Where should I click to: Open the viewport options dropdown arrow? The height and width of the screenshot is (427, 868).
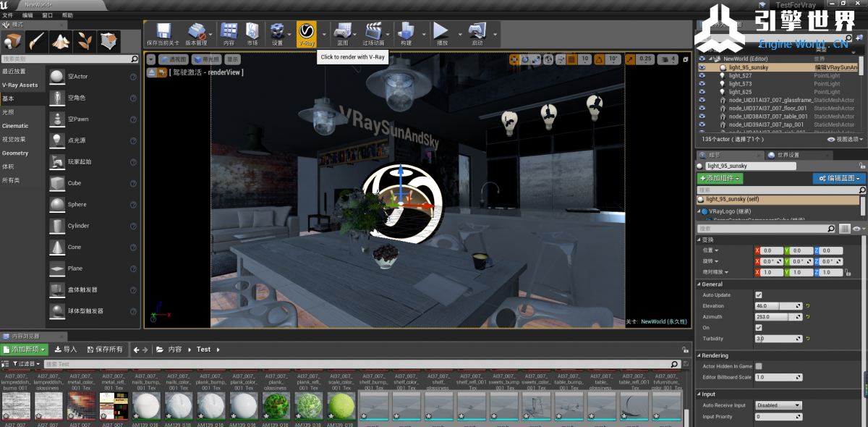(x=151, y=59)
